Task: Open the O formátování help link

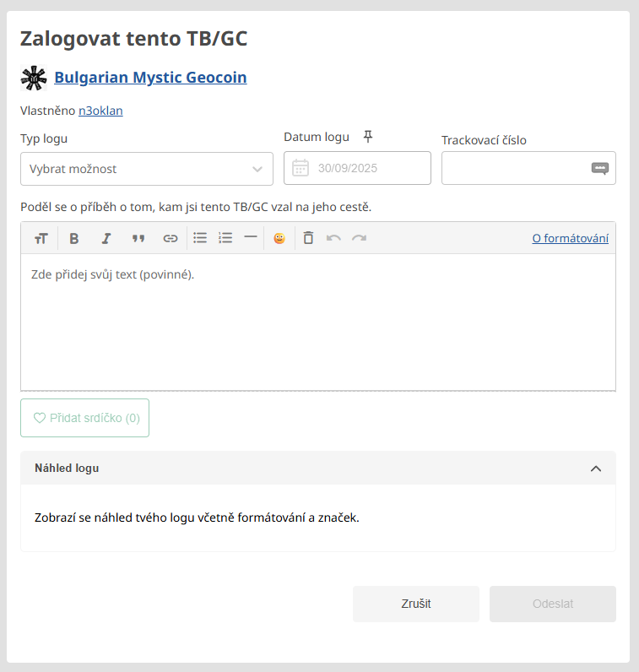Action: (x=570, y=239)
